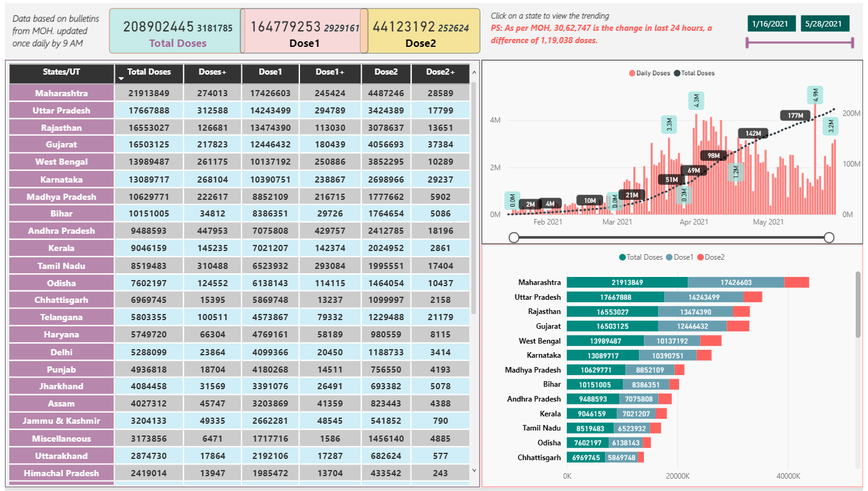Screen dimensions: 868x491
Task: Select Rajasthan in the states table
Action: click(x=62, y=128)
